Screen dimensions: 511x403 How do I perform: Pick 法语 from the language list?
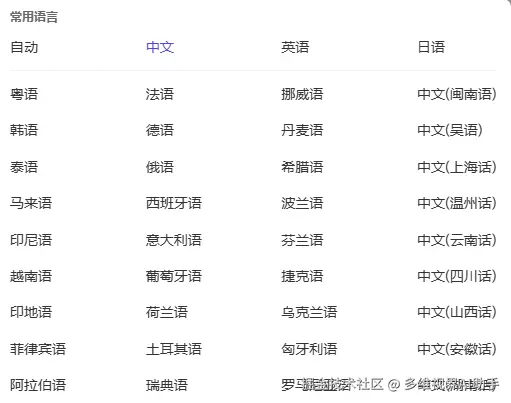coord(160,94)
